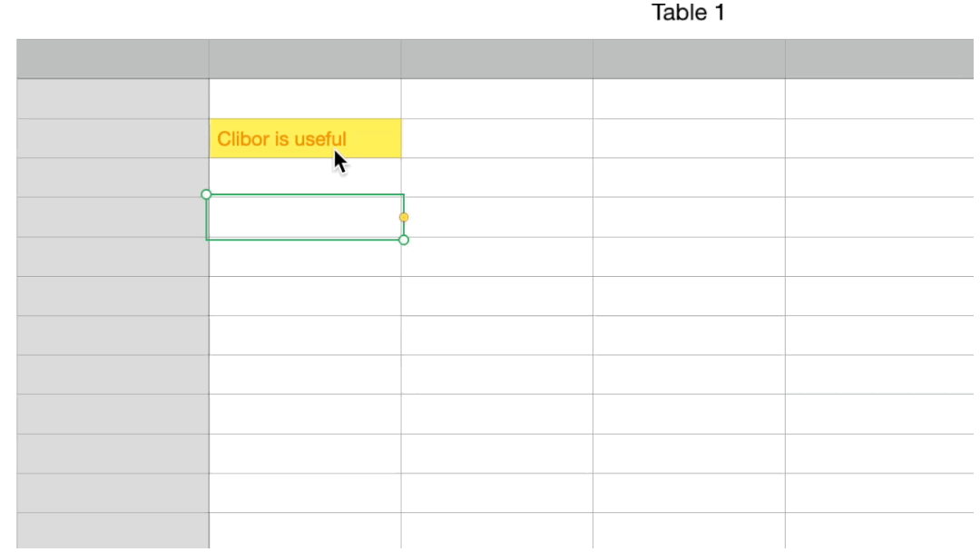980x552 pixels.
Task: Select the cell immediately right of "Clibor is useful"
Action: coord(497,138)
